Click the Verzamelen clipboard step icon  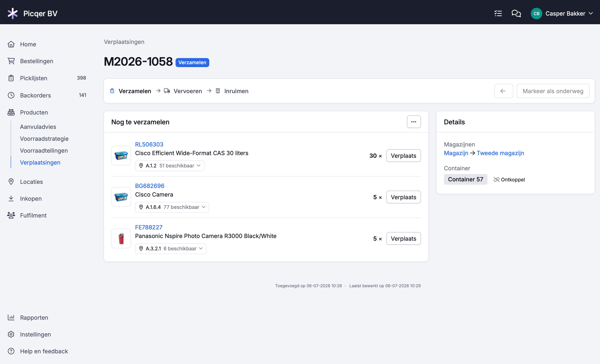pos(112,91)
